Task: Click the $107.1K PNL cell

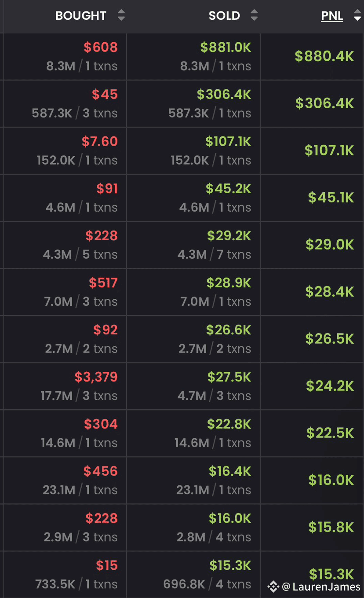Action: point(329,150)
